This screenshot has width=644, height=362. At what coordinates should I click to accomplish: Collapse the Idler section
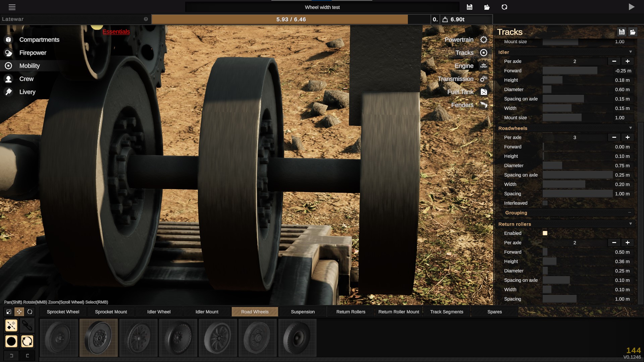point(630,52)
